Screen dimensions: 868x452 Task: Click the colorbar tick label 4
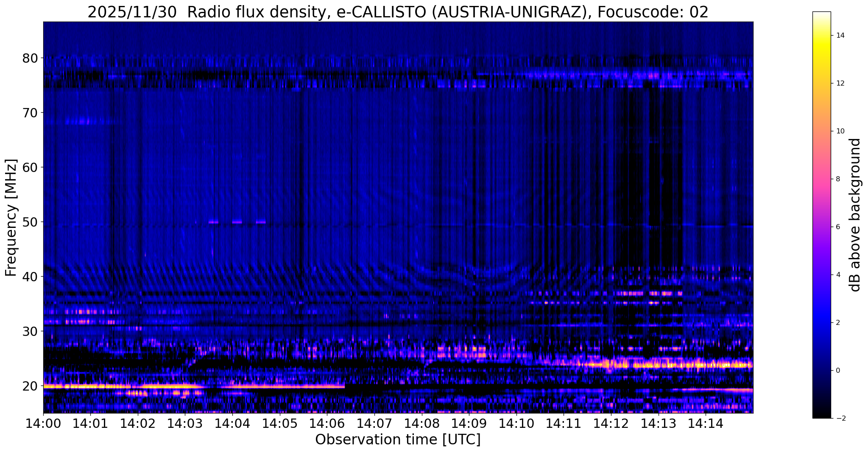[838, 275]
